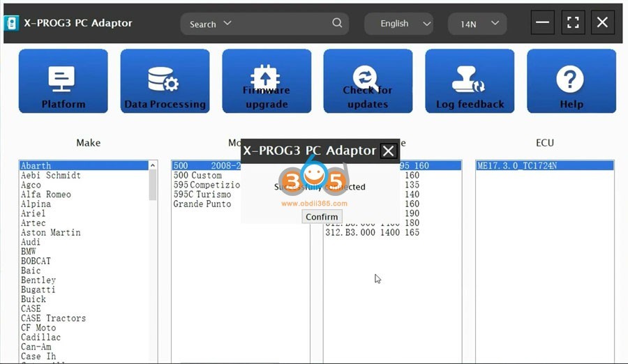Select CASE Tractors make

[x=84, y=318]
